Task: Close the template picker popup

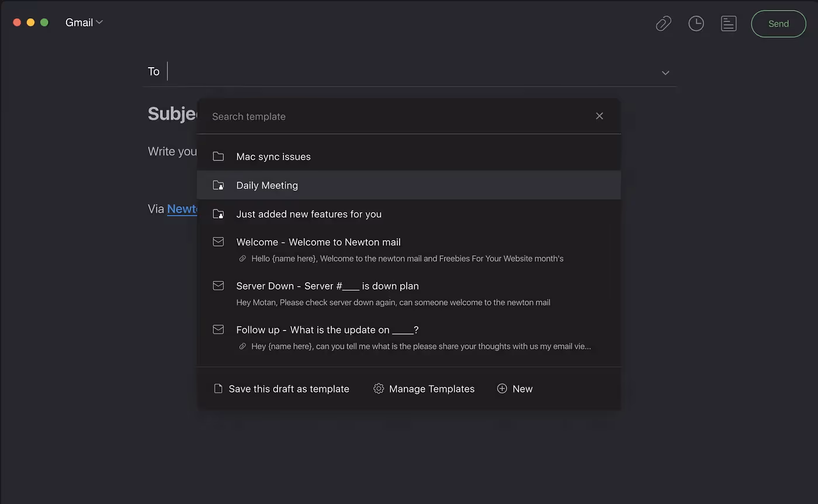Action: pos(599,116)
